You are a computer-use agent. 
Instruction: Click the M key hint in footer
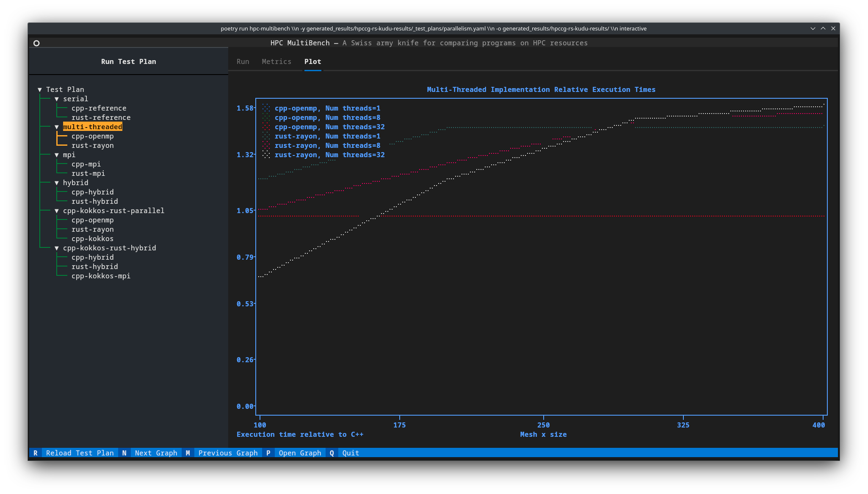coord(188,453)
